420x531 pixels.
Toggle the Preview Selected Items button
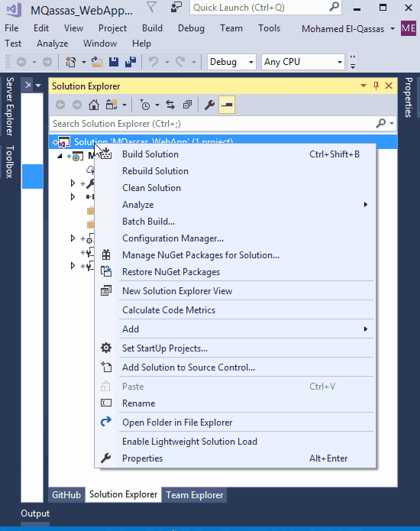[227, 105]
